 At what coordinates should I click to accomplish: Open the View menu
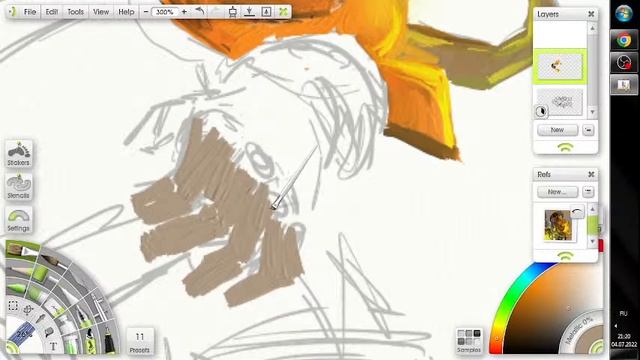pos(101,12)
